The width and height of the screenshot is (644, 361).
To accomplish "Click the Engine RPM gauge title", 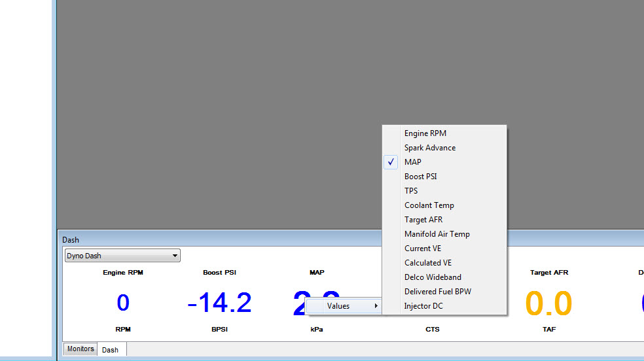I will click(x=123, y=273).
